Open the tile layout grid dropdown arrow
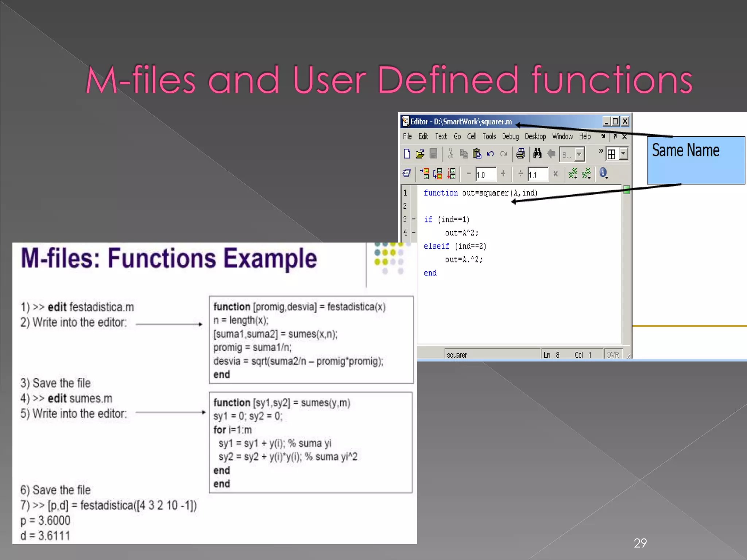 coord(623,153)
